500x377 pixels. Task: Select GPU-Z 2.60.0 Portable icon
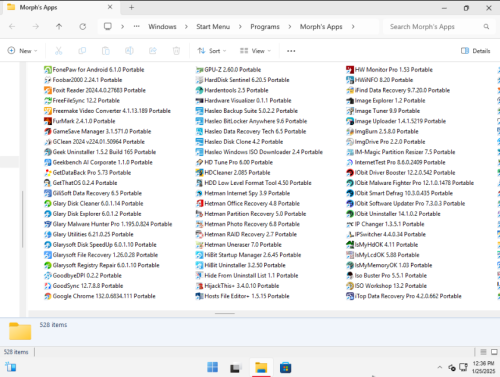200,70
